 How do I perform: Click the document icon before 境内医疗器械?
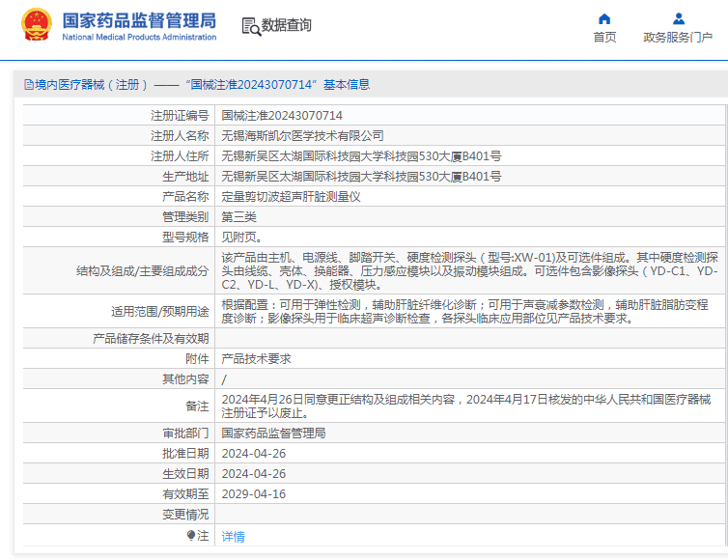(29, 85)
